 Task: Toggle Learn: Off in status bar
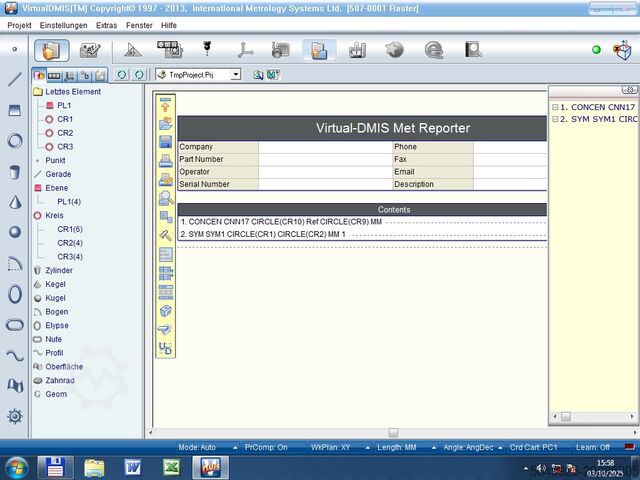[592, 447]
